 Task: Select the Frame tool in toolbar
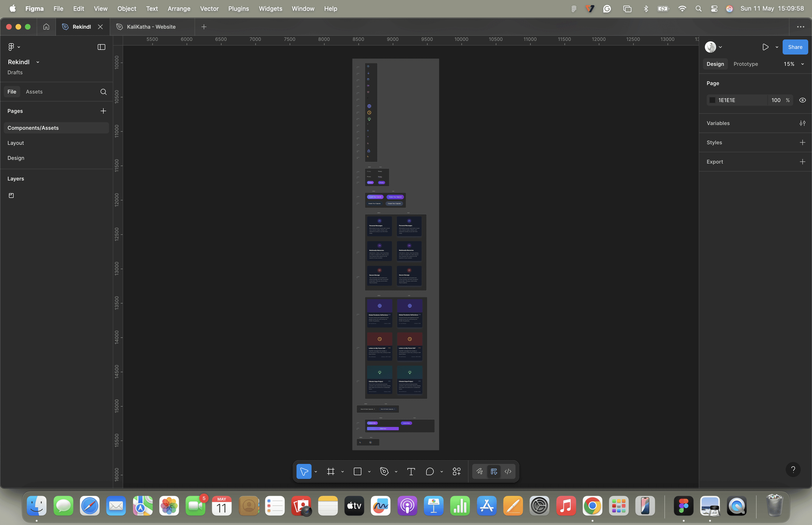pyautogui.click(x=331, y=471)
